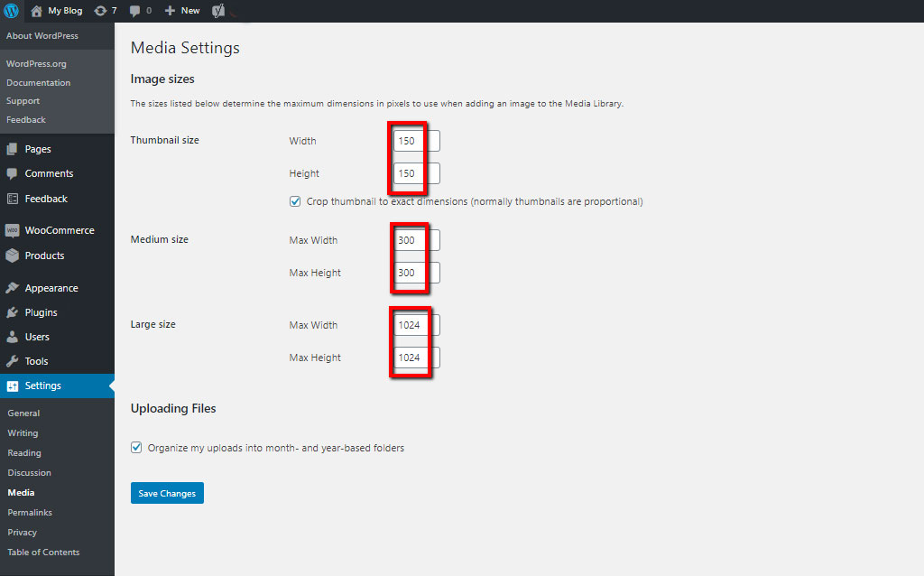
Task: Click the Thumbnail Width input field
Action: point(414,141)
